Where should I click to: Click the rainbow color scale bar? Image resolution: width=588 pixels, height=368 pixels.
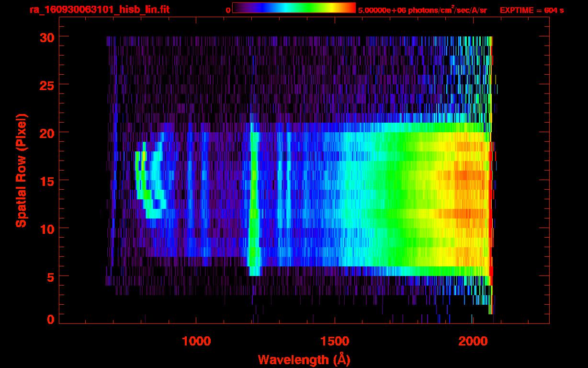[x=294, y=8]
